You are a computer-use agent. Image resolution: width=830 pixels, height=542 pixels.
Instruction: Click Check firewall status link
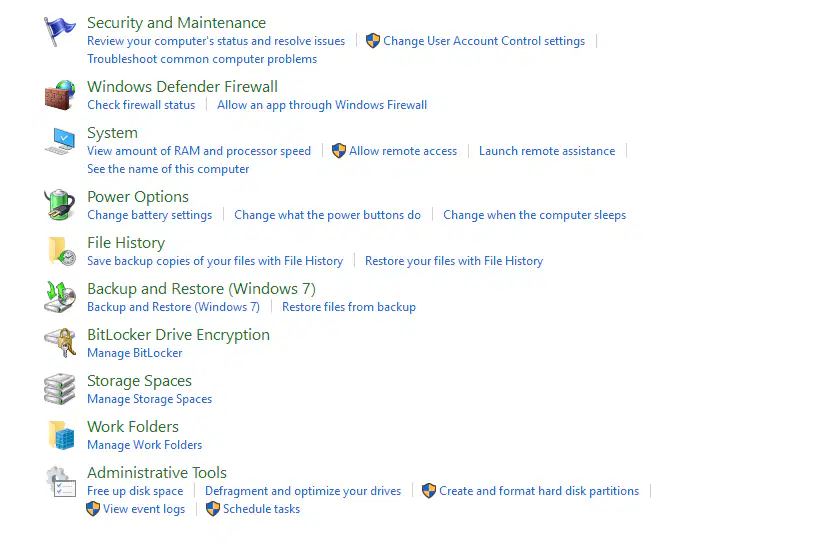[141, 105]
